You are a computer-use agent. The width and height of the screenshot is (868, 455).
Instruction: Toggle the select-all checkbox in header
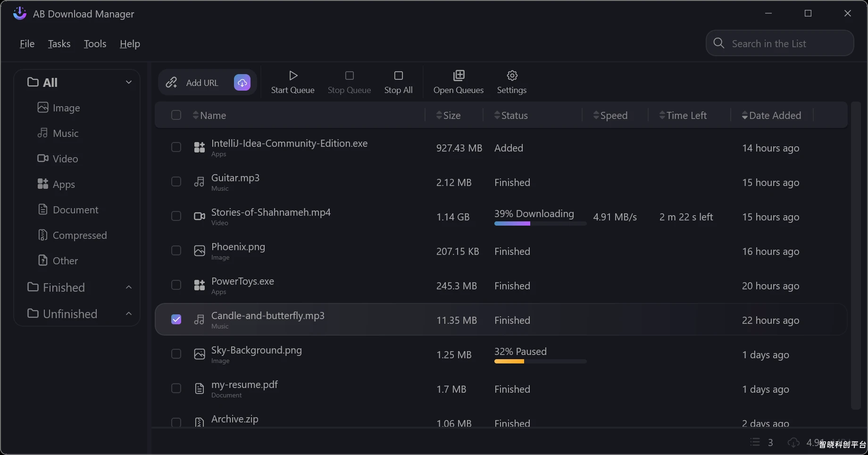click(x=176, y=115)
